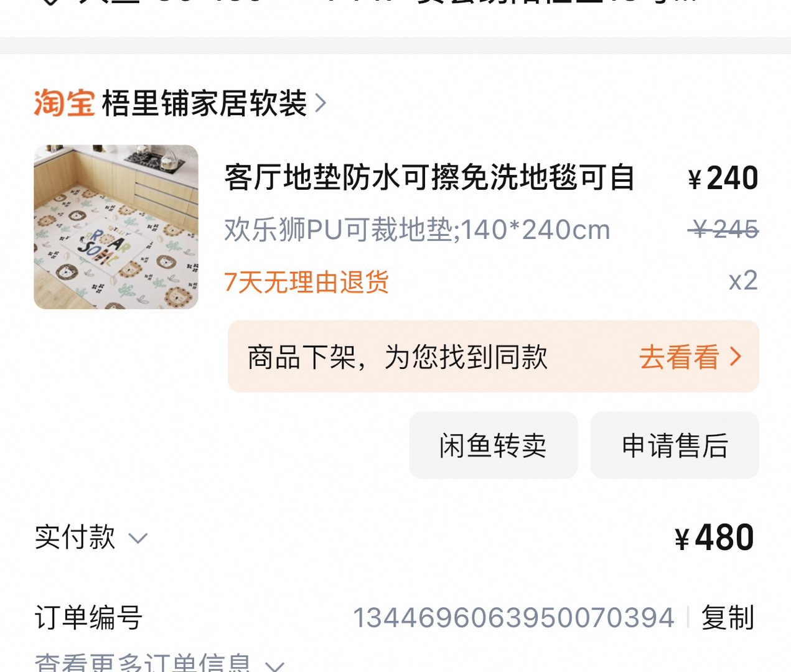Tap the ¥480 total paid amount
The width and height of the screenshot is (791, 672).
pyautogui.click(x=714, y=538)
